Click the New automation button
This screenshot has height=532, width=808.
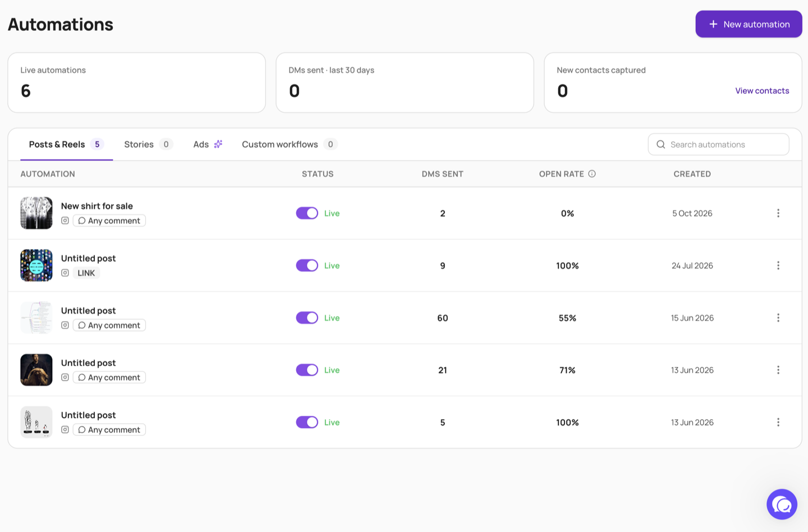(749, 24)
